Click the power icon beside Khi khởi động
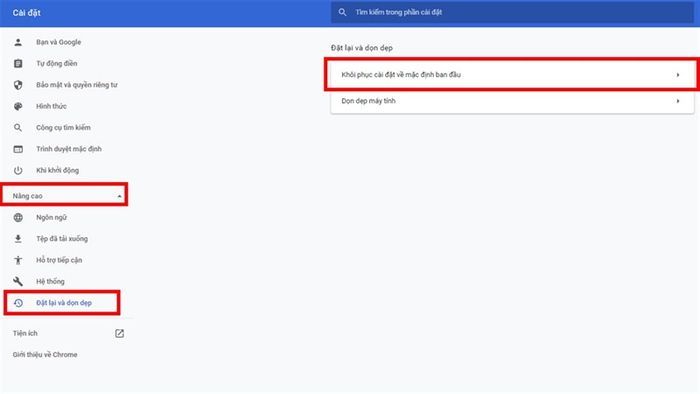This screenshot has width=700, height=394. coord(18,170)
